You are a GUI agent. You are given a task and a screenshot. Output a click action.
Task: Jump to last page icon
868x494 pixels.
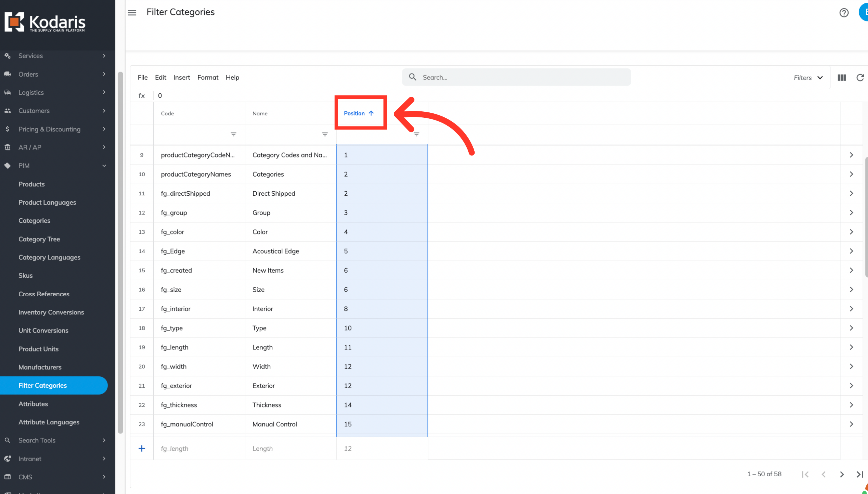coord(860,474)
